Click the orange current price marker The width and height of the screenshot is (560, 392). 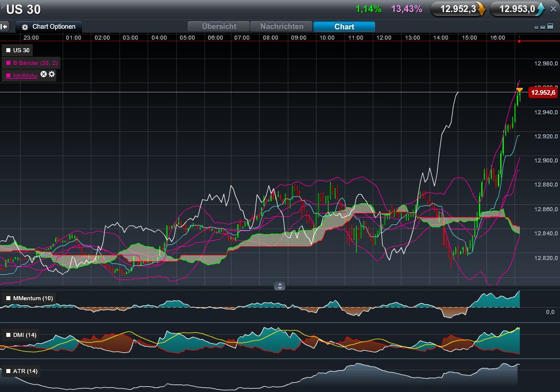pyautogui.click(x=519, y=90)
